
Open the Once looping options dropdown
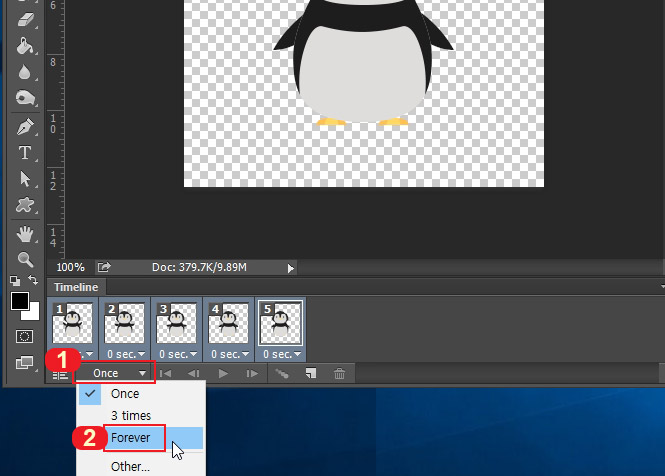click(x=114, y=373)
